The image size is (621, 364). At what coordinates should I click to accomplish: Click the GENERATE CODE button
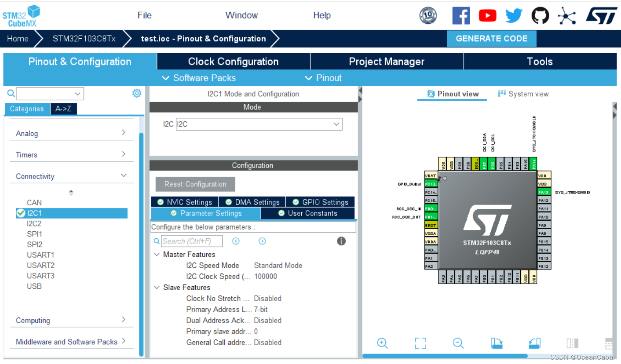click(492, 39)
